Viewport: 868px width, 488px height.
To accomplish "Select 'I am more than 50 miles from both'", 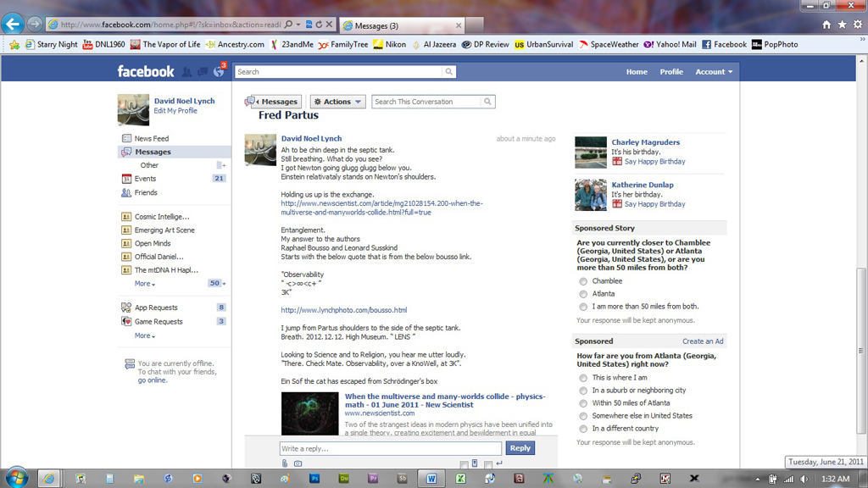I will [583, 307].
